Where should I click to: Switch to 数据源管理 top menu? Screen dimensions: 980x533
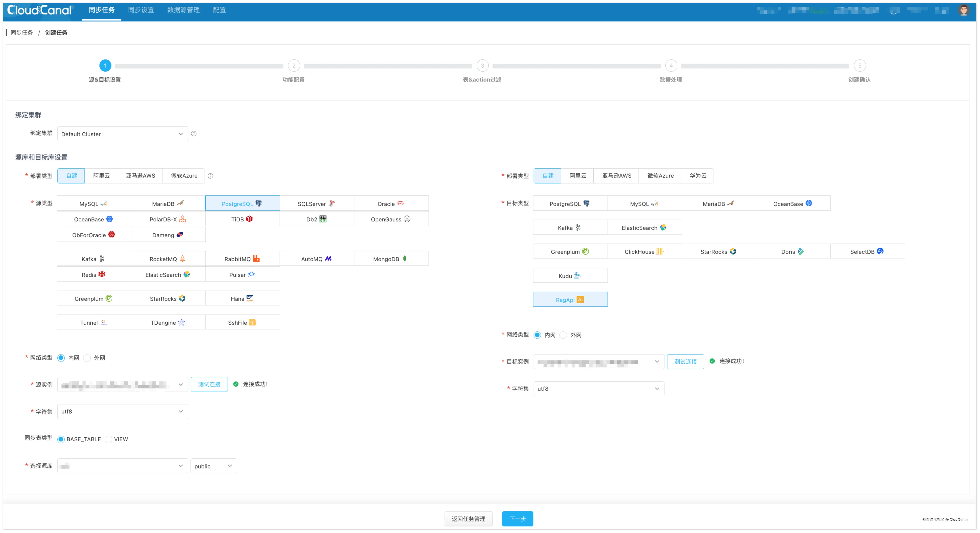pos(183,10)
